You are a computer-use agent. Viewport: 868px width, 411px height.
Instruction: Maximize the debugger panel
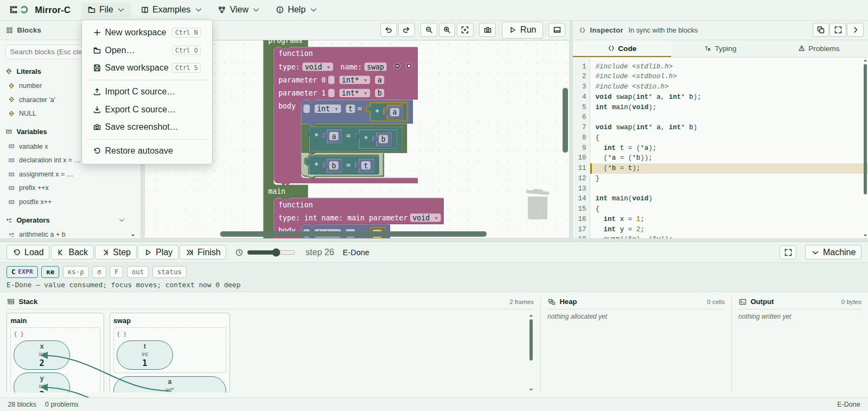click(x=788, y=252)
